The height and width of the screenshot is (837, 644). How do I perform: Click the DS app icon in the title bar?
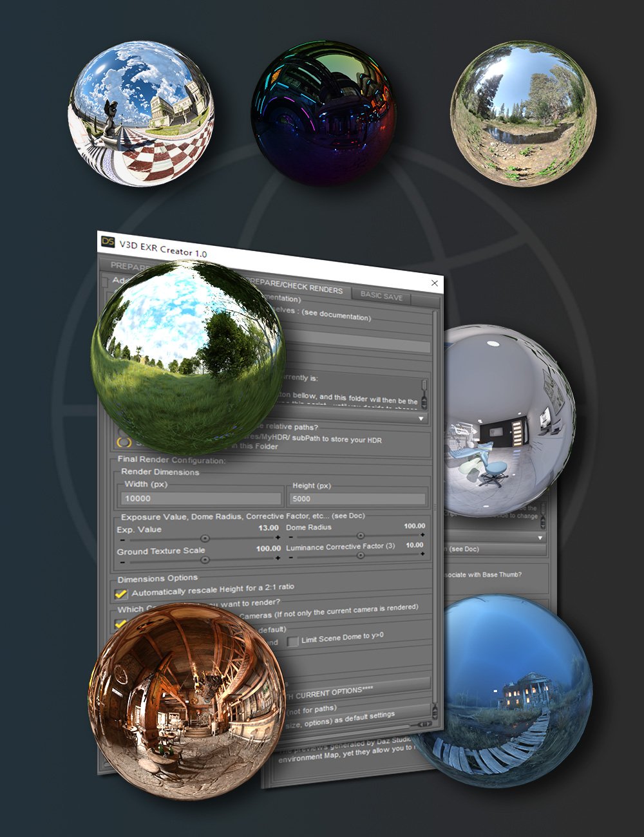tap(109, 242)
